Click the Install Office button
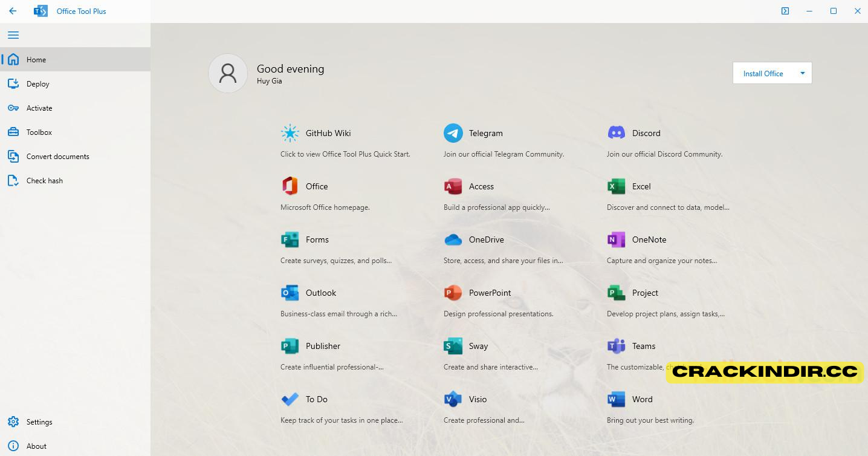Screen dimensions: 868x456 click(763, 73)
